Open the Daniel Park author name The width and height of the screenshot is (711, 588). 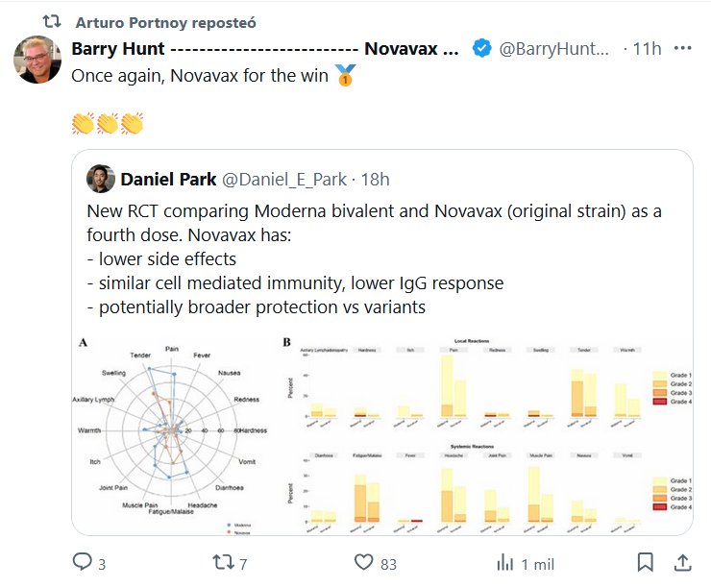pos(168,179)
